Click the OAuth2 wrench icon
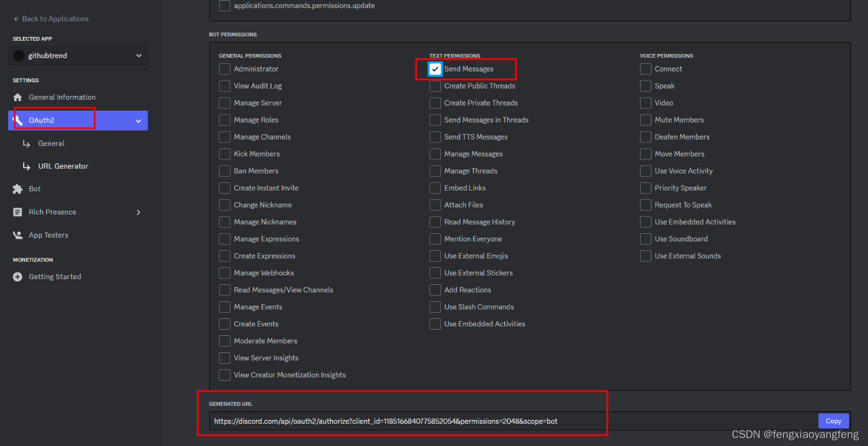868x446 pixels. tap(18, 120)
